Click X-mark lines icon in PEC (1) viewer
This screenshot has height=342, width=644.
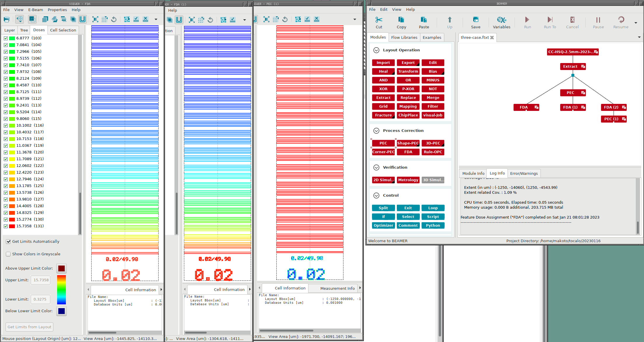coord(317,19)
